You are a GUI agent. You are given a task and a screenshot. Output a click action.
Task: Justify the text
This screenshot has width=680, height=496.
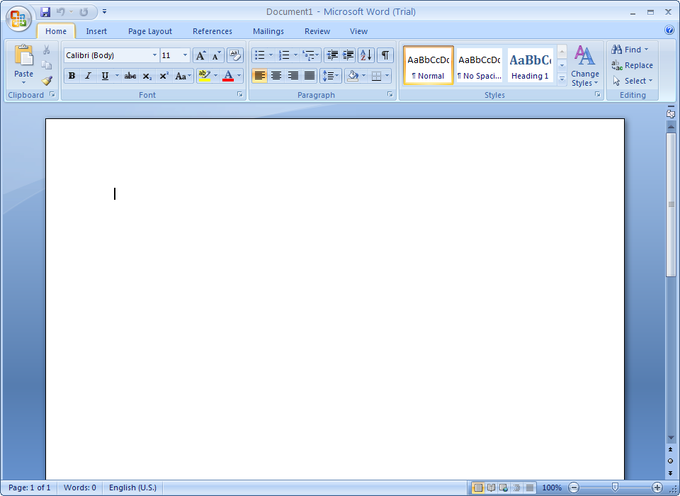coord(309,76)
